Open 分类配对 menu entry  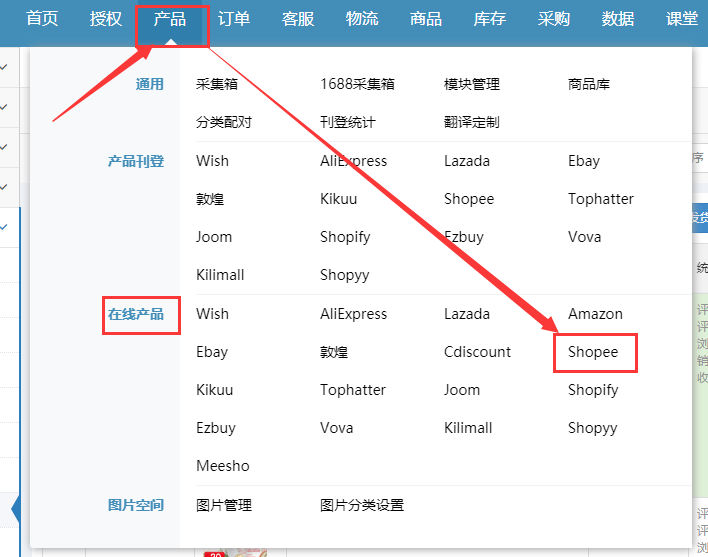pos(224,122)
